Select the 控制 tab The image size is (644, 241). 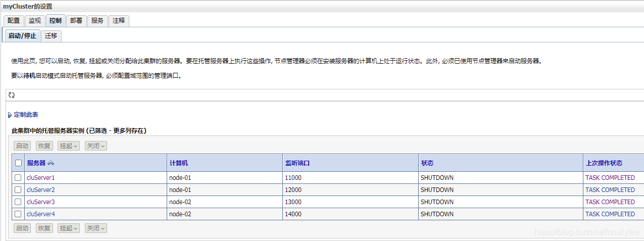(x=56, y=21)
